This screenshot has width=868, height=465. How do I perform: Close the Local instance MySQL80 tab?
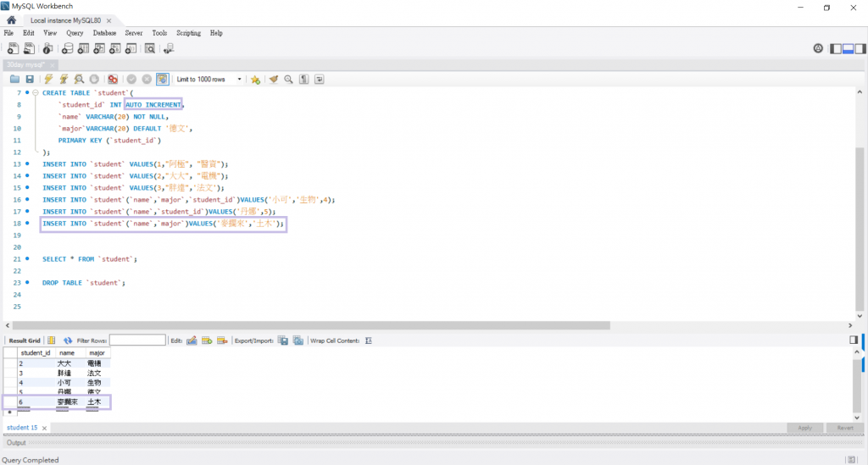[x=109, y=20]
